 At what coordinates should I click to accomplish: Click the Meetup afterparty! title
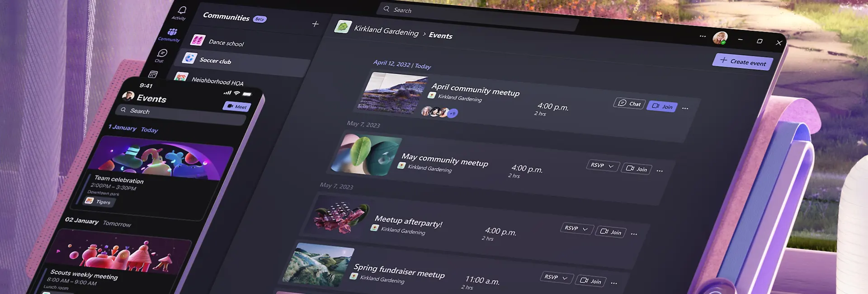(408, 222)
